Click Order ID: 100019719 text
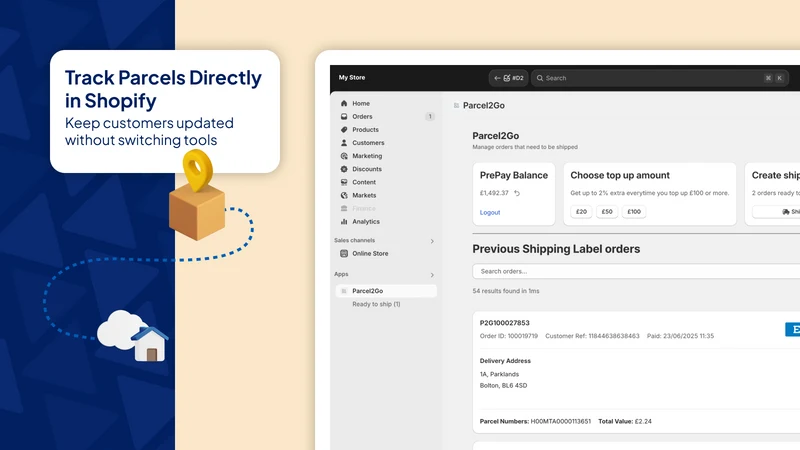 click(x=509, y=336)
